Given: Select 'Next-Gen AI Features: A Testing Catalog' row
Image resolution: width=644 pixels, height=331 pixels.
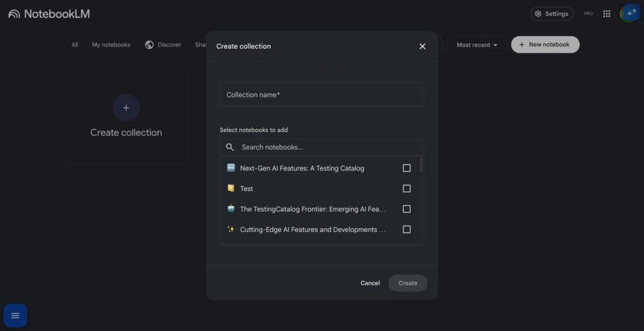Looking at the screenshot, I should 303,168.
